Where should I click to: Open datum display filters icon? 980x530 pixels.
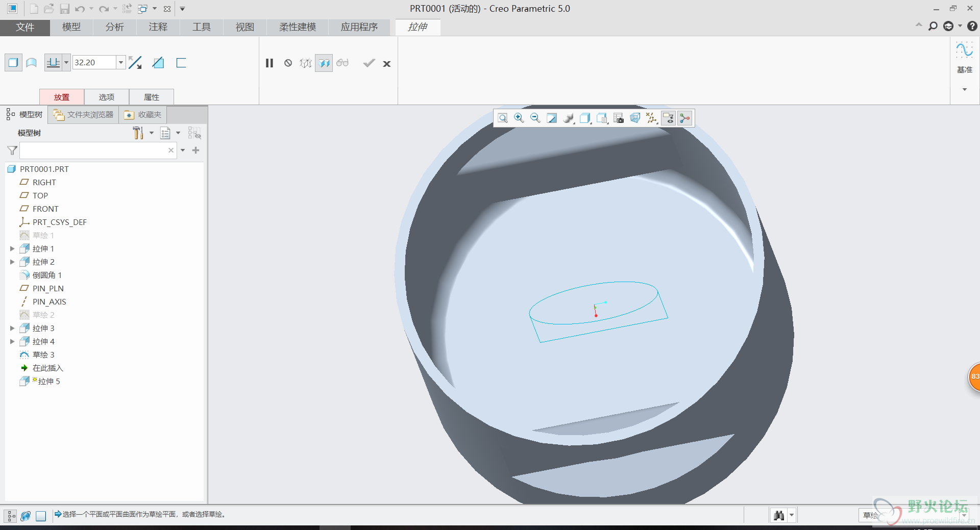(651, 118)
